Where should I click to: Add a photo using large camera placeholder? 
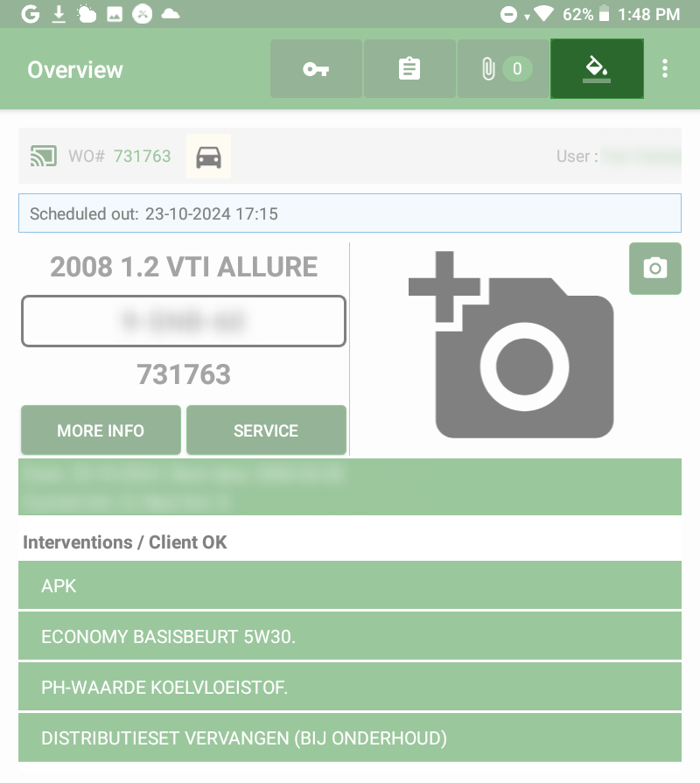[512, 346]
